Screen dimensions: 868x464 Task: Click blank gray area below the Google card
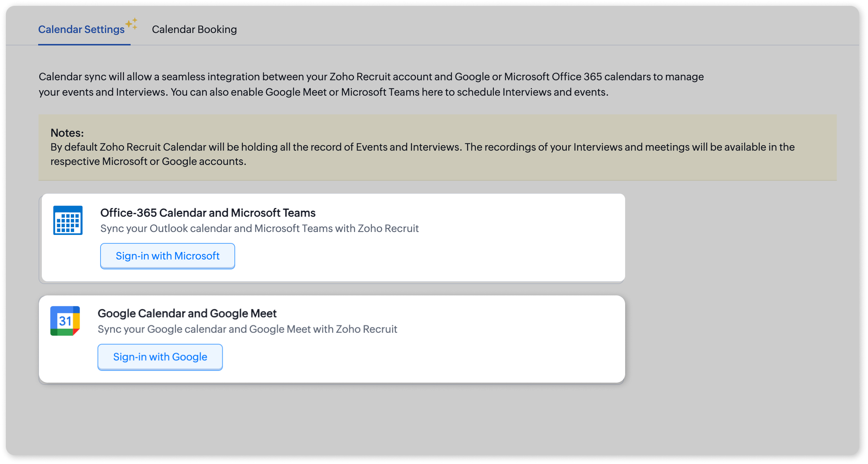click(x=330, y=421)
